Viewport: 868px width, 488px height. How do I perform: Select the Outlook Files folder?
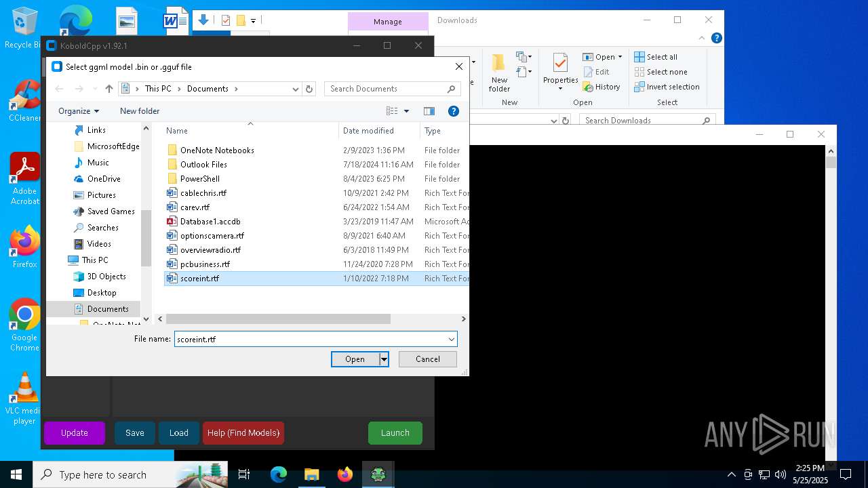click(x=203, y=165)
